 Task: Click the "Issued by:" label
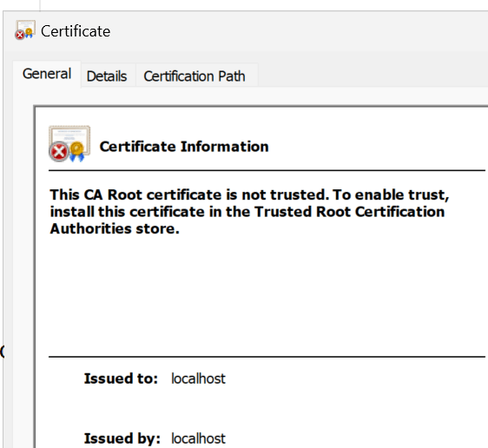coord(122,438)
